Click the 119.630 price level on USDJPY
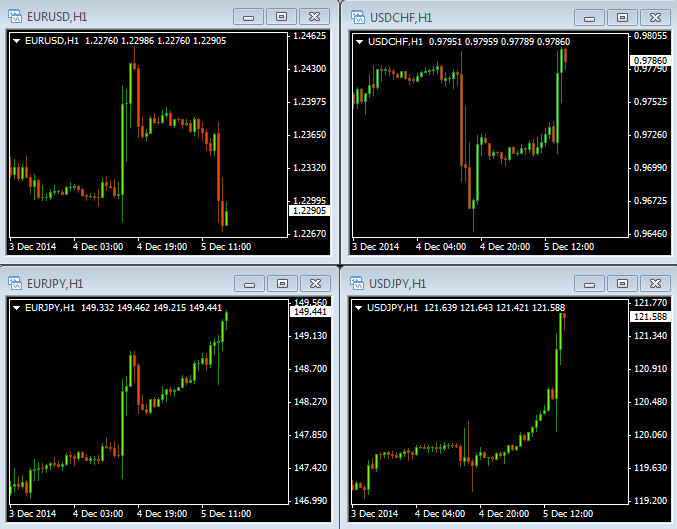 point(650,468)
